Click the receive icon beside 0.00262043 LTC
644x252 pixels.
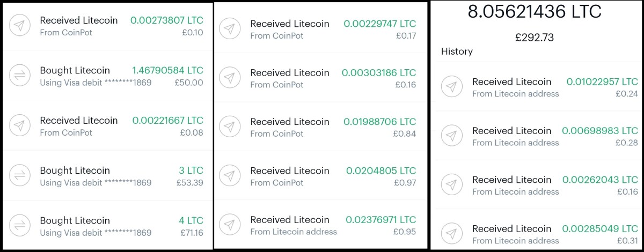[451, 185]
